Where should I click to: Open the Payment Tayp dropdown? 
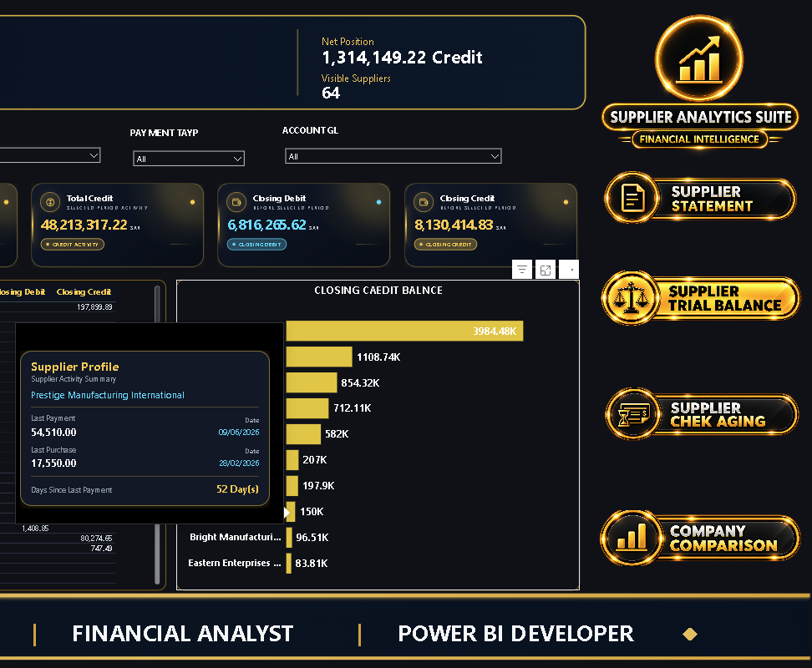click(189, 159)
